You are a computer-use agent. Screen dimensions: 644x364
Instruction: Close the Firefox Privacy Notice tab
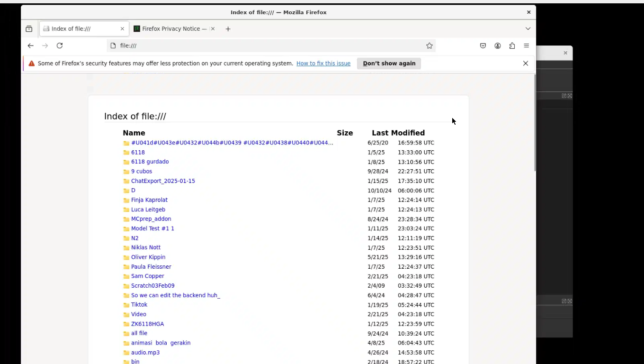point(213,29)
